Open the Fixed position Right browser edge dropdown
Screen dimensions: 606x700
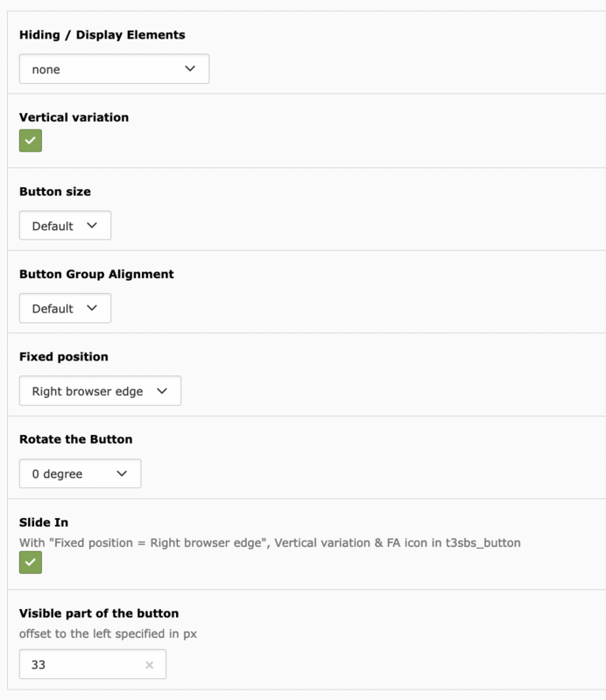(100, 390)
